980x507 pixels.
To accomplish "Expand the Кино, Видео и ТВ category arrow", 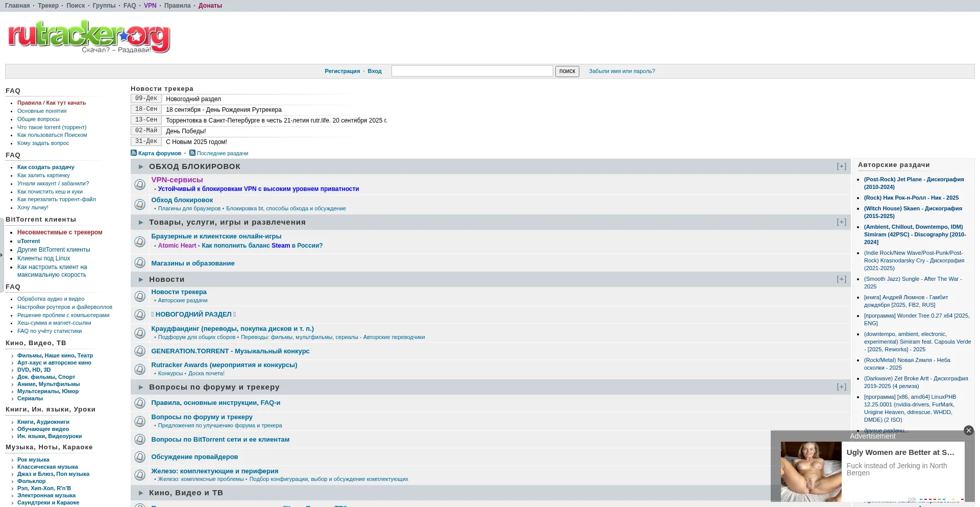I will click(x=141, y=493).
